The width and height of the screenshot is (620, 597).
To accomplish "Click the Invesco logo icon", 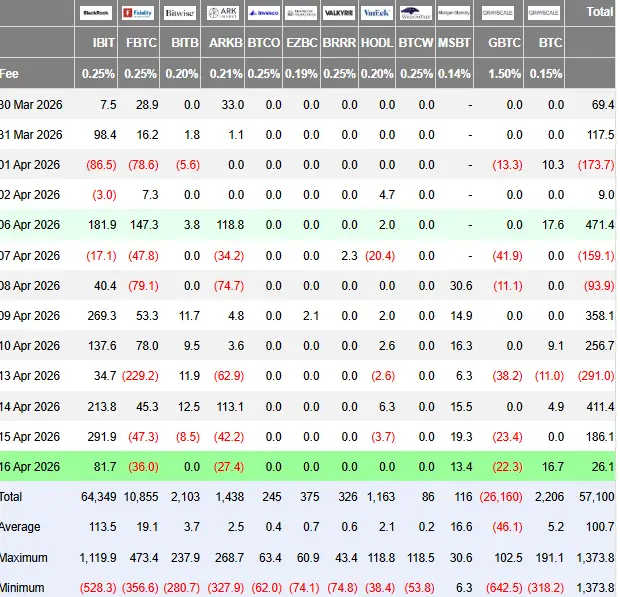I will tap(264, 13).
